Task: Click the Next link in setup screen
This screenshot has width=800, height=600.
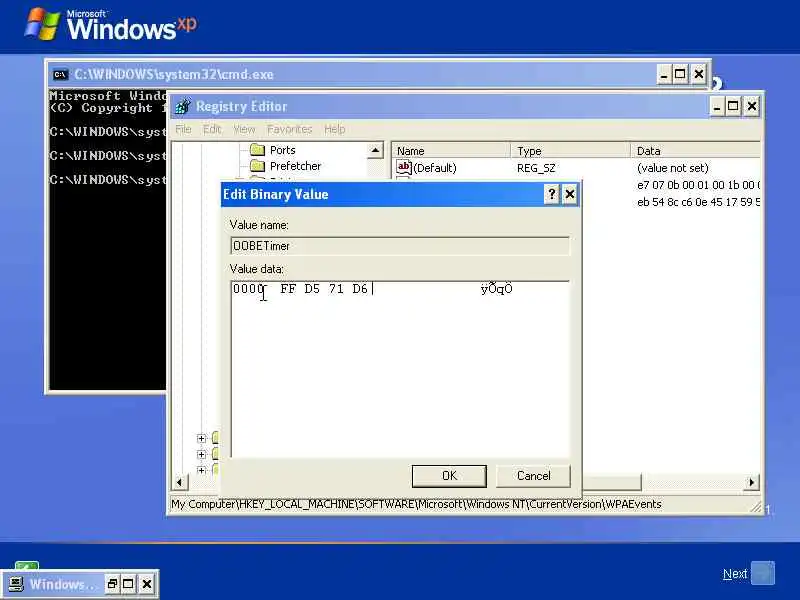Action: click(x=735, y=574)
